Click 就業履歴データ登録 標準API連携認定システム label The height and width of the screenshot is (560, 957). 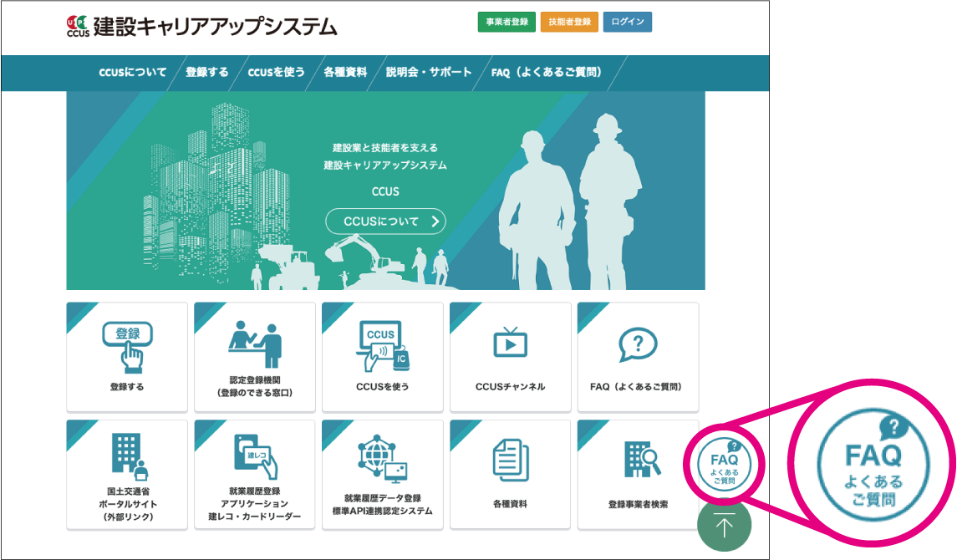coord(383,505)
